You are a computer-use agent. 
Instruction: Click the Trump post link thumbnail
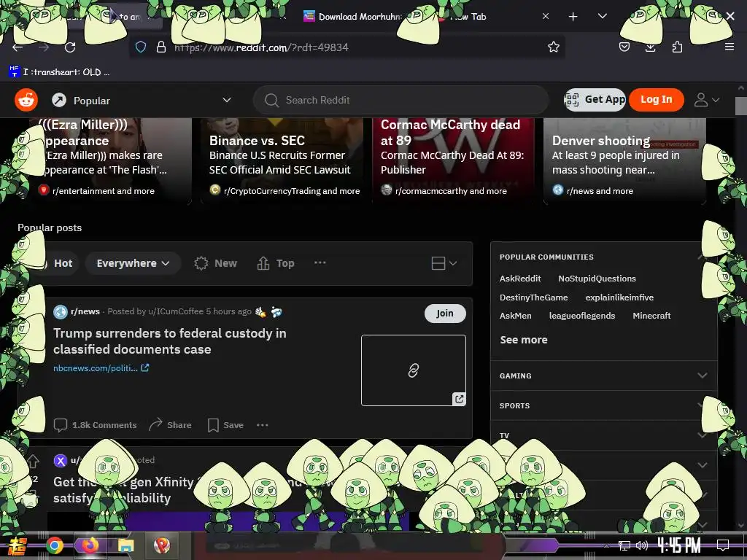(x=414, y=370)
